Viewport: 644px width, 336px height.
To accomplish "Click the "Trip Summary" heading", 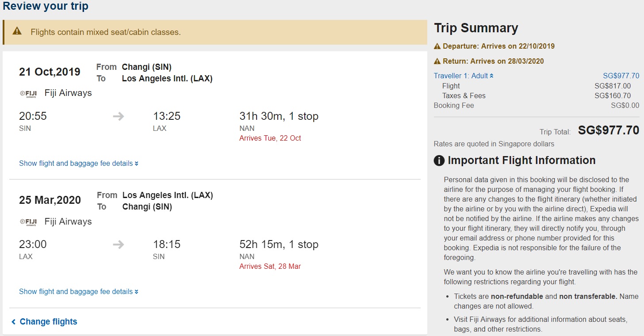I will point(476,28).
